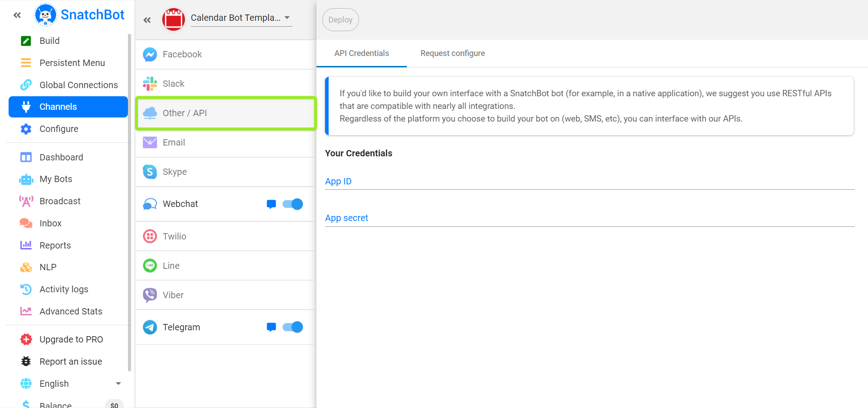Select the Facebook channel
The height and width of the screenshot is (408, 868).
tap(225, 54)
